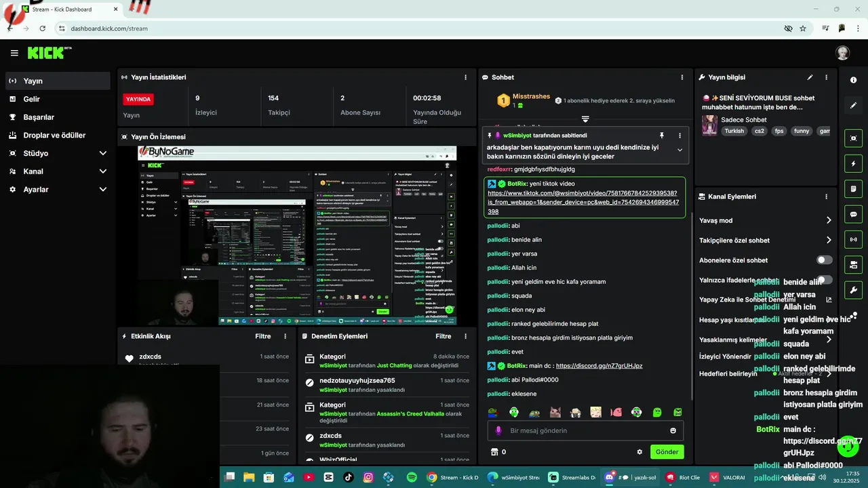The image size is (868, 488).
Task: Open Yayın İstatistikleri panel options menu
Action: click(465, 77)
